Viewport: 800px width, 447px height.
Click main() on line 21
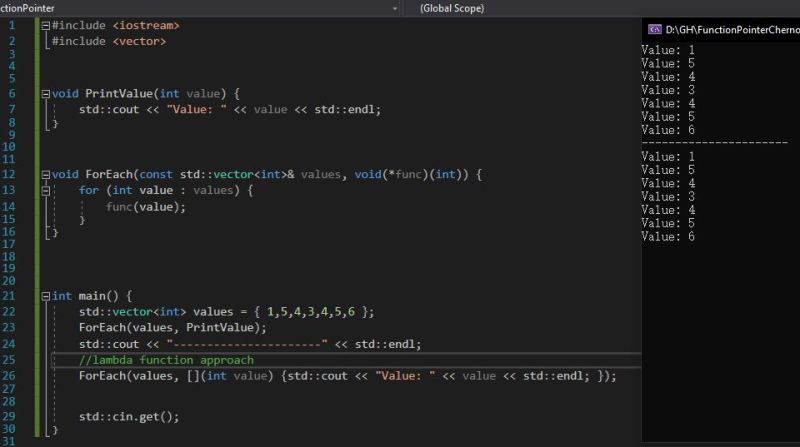click(98, 296)
